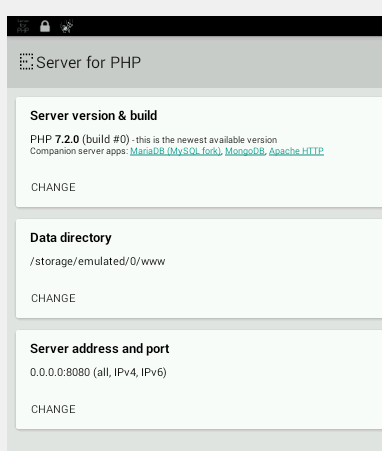
Task: Select the Server for PHP title text
Action: 88,63
